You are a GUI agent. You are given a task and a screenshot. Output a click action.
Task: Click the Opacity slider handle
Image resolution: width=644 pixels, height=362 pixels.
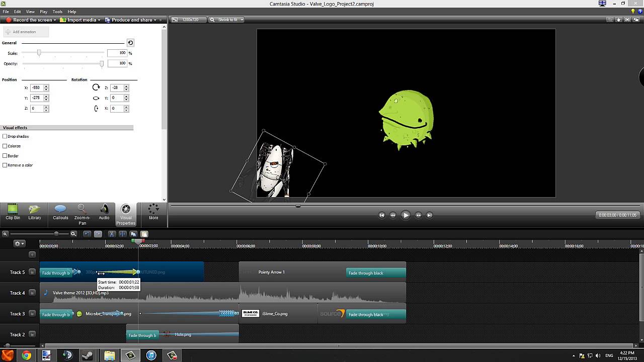102,64
